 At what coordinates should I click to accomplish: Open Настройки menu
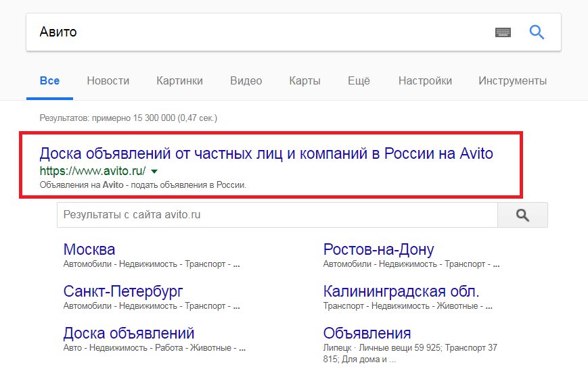pyautogui.click(x=425, y=81)
